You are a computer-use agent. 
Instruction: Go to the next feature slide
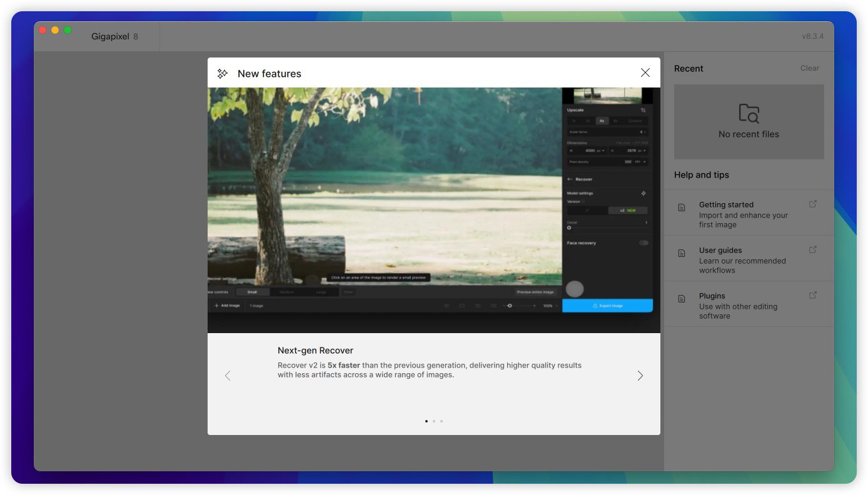[640, 376]
